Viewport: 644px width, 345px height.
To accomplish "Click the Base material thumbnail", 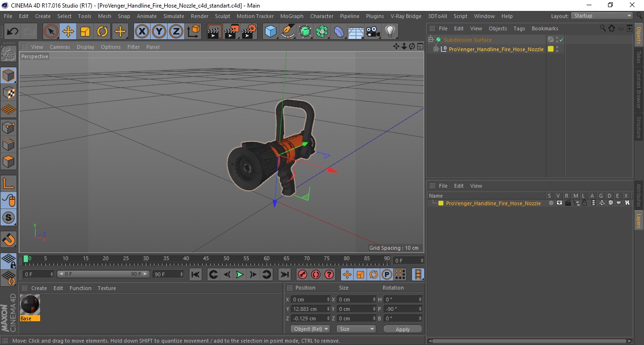I will [x=30, y=305].
